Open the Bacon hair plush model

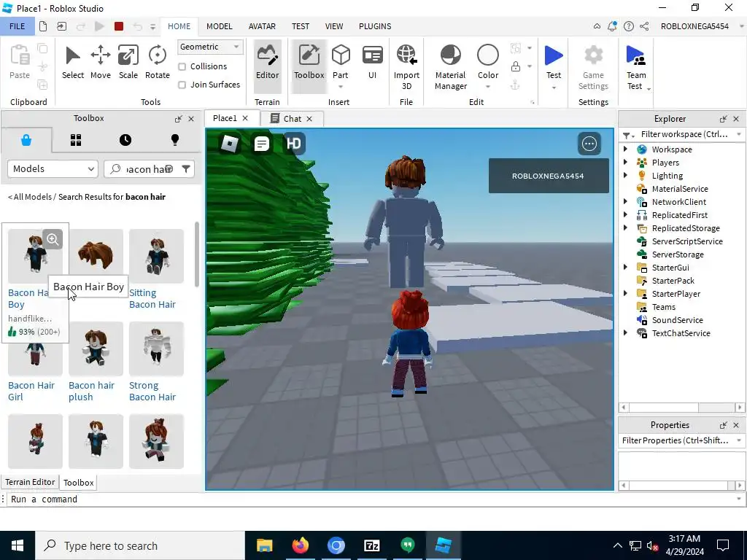click(x=96, y=362)
